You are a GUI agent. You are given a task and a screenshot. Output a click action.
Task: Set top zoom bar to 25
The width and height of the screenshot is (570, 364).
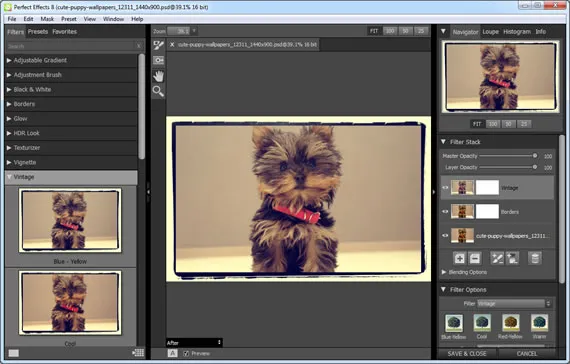[421, 31]
